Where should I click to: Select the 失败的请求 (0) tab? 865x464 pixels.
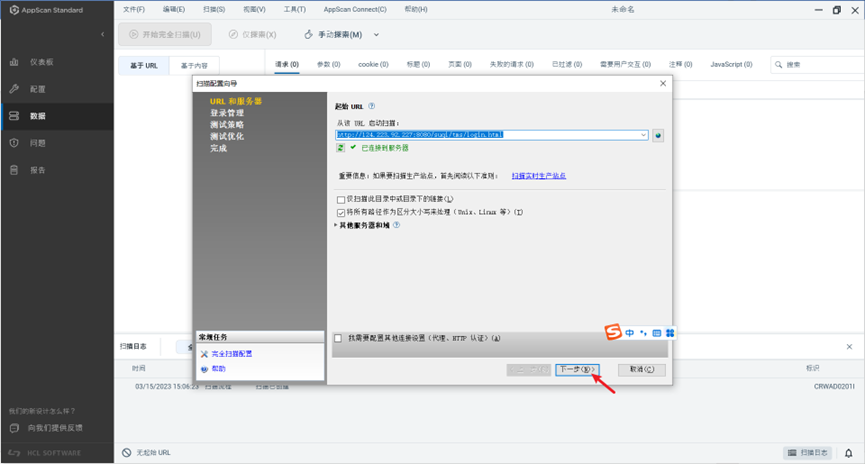(511, 65)
